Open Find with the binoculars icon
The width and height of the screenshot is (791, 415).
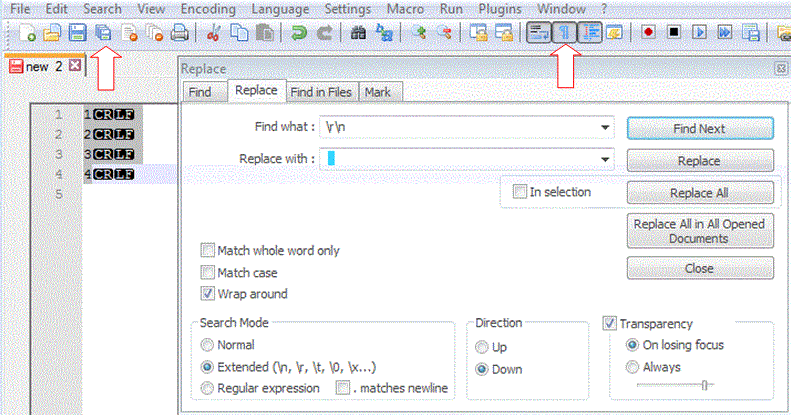click(358, 33)
